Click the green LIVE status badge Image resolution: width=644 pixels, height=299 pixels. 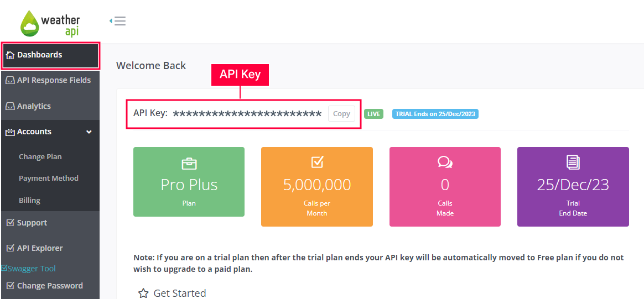coord(374,114)
